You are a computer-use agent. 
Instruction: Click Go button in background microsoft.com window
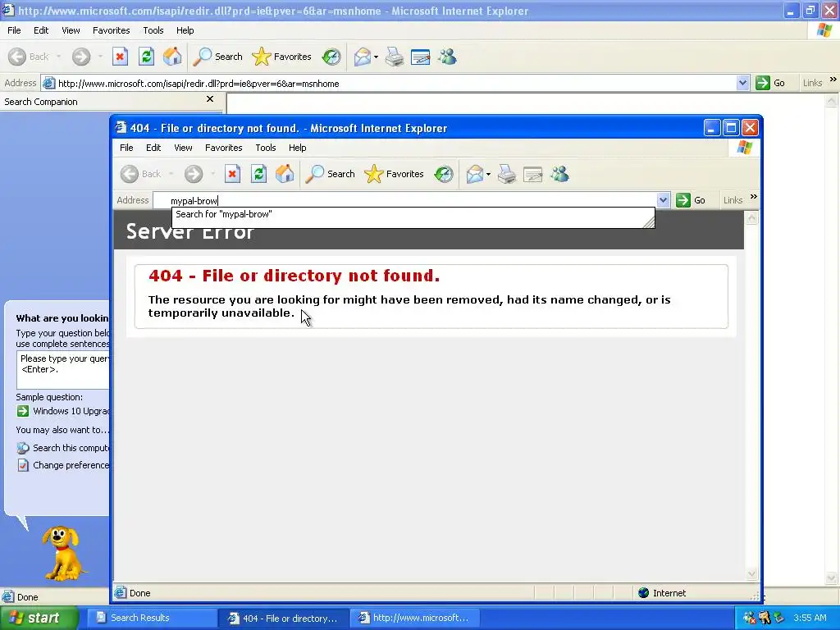pos(769,83)
